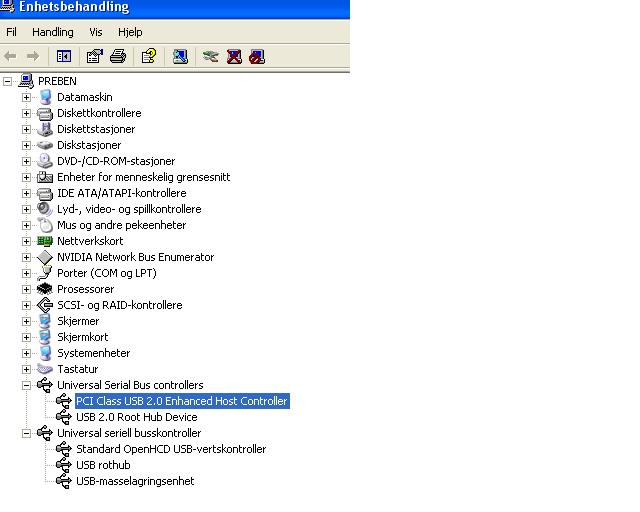
Task: Click the Uninstall device toolbar icon
Action: tap(234, 56)
